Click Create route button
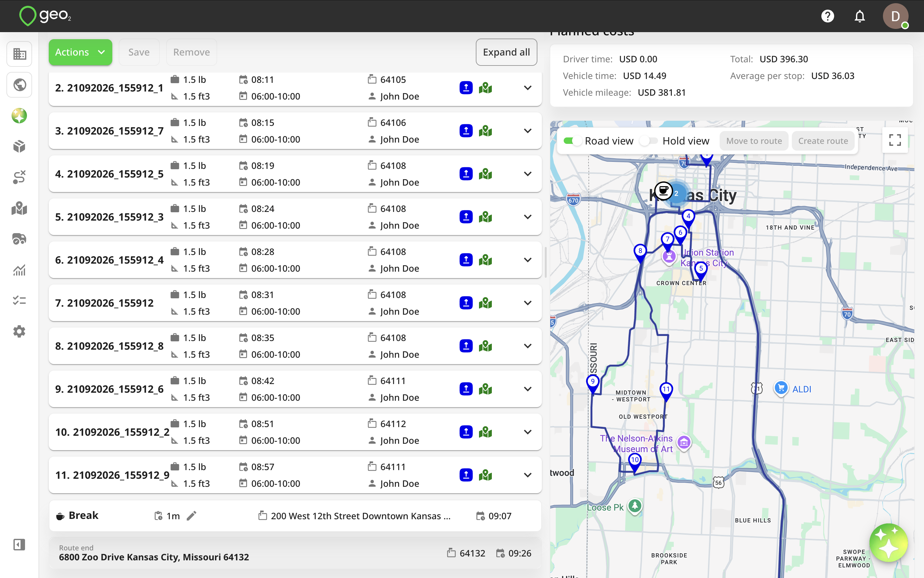This screenshot has width=924, height=578. [x=823, y=141]
